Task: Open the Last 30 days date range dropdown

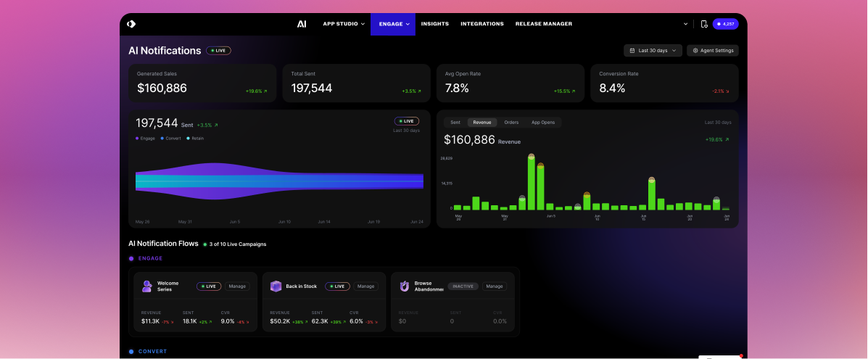Action: [653, 51]
